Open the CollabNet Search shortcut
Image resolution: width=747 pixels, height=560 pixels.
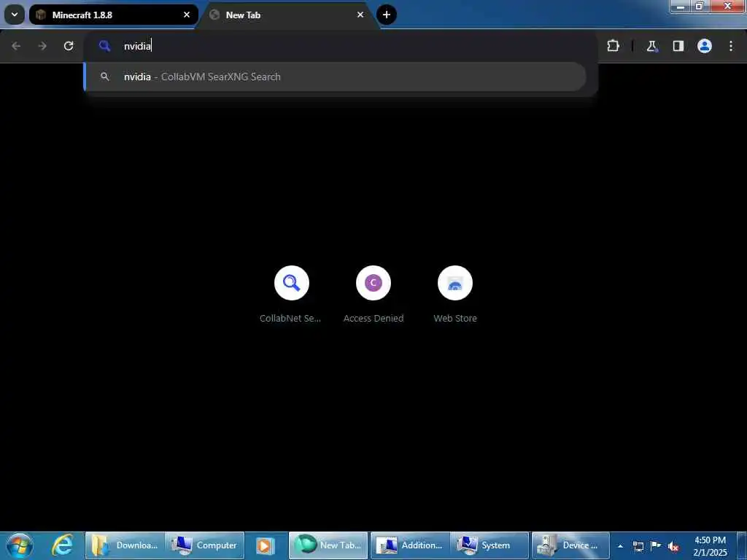click(291, 295)
